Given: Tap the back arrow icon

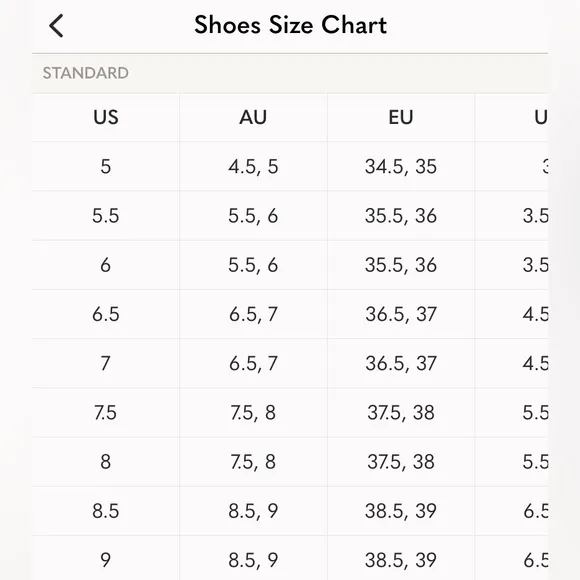Looking at the screenshot, I should (56, 26).
